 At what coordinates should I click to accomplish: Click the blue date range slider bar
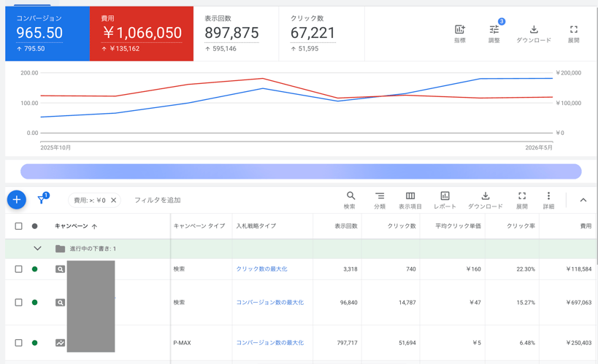(x=301, y=171)
